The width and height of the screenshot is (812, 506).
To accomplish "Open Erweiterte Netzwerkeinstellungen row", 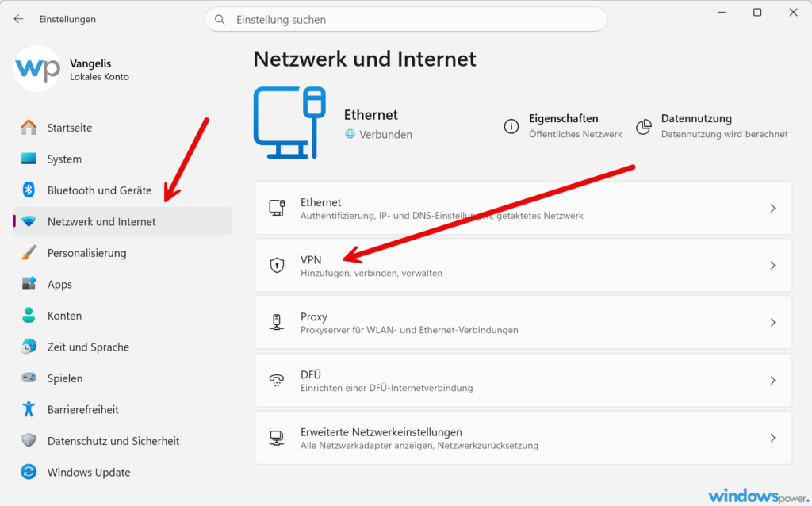I will point(523,438).
